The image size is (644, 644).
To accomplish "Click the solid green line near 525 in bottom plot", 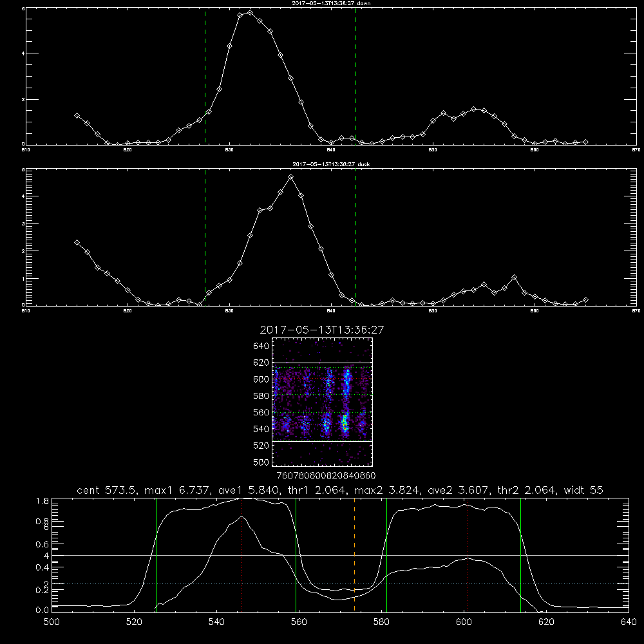I will click(x=156, y=555).
